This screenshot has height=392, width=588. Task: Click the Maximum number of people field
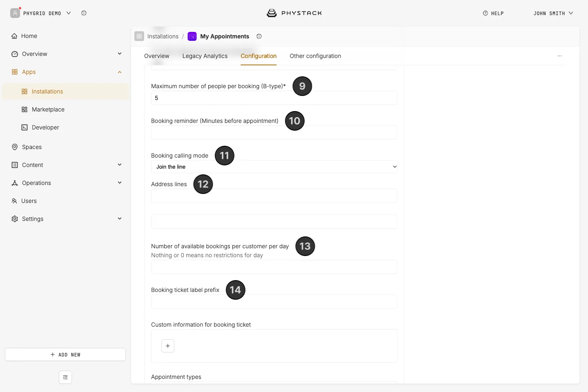click(274, 98)
